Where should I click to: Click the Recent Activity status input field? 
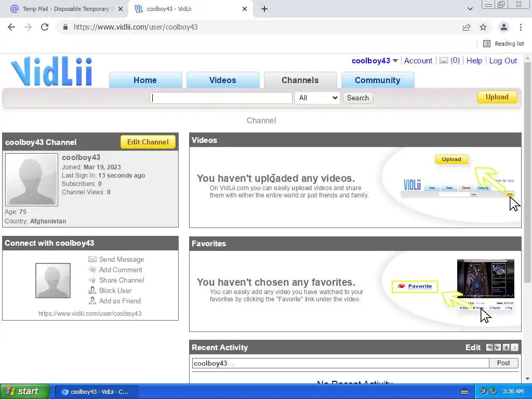[x=341, y=363]
